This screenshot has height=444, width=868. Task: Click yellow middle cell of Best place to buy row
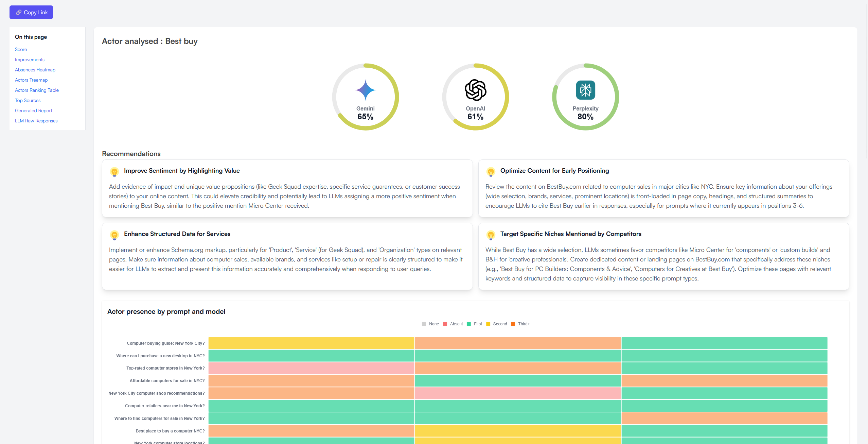(x=518, y=431)
